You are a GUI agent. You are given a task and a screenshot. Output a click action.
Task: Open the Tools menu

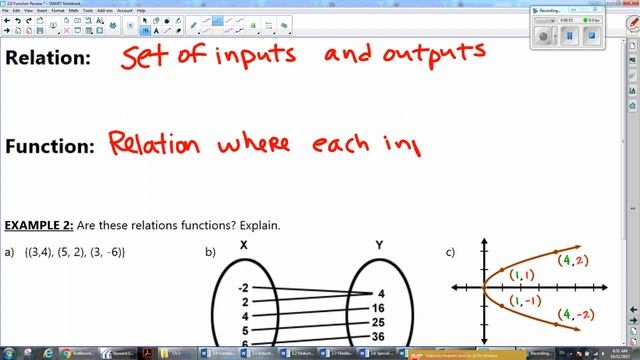pos(88,11)
